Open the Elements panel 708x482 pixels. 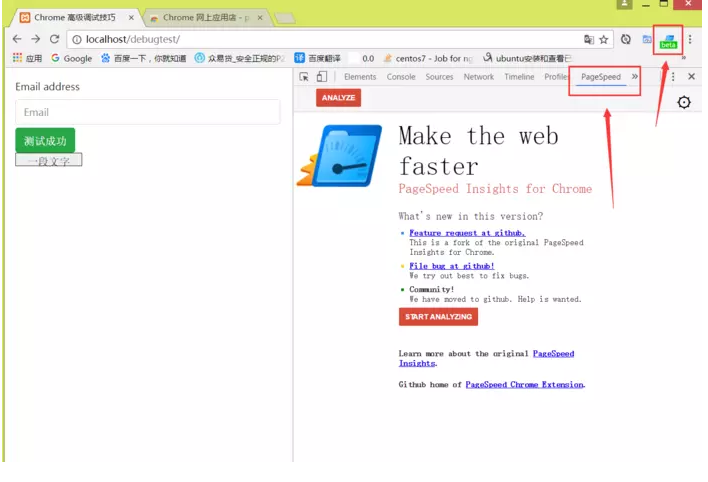pyautogui.click(x=360, y=77)
